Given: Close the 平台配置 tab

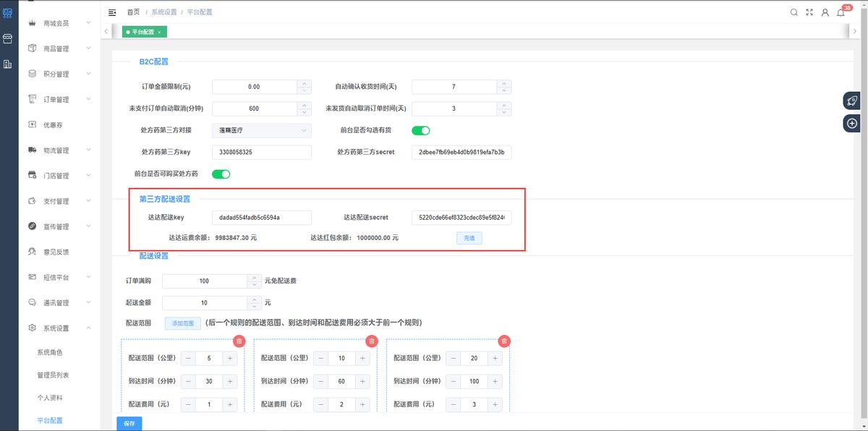Looking at the screenshot, I should tap(159, 33).
